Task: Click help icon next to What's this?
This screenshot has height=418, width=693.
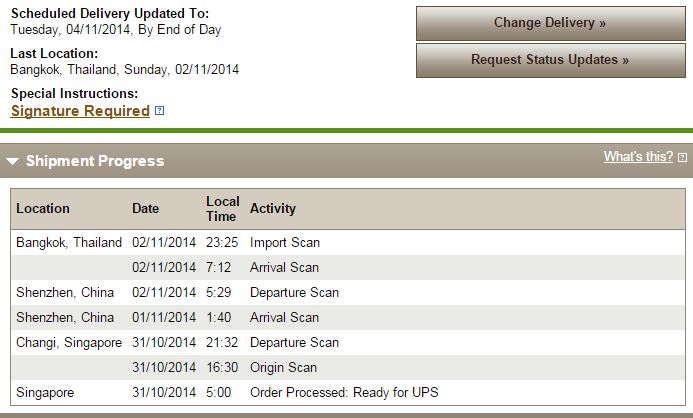Action: click(682, 158)
